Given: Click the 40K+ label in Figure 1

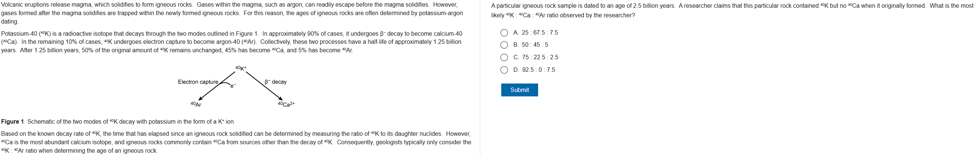Looking at the screenshot, I should 241,68.
